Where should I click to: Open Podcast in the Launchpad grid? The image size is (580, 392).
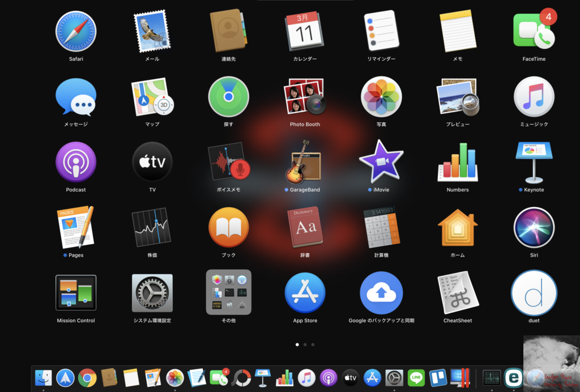click(x=76, y=162)
